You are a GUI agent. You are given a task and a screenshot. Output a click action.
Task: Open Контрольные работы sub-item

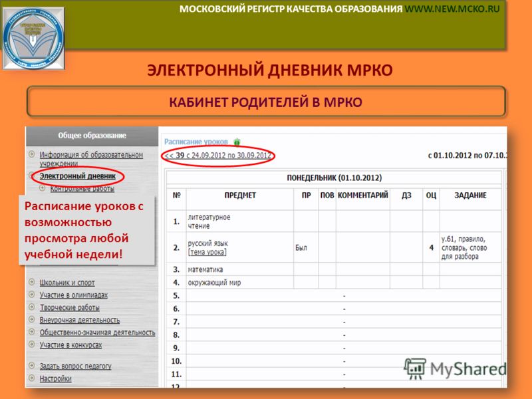(x=82, y=189)
